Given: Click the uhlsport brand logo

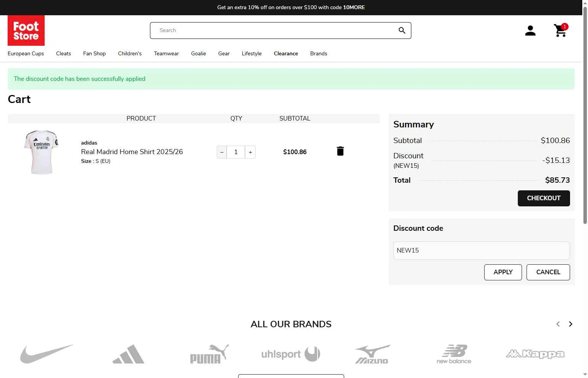Looking at the screenshot, I should coord(291,354).
